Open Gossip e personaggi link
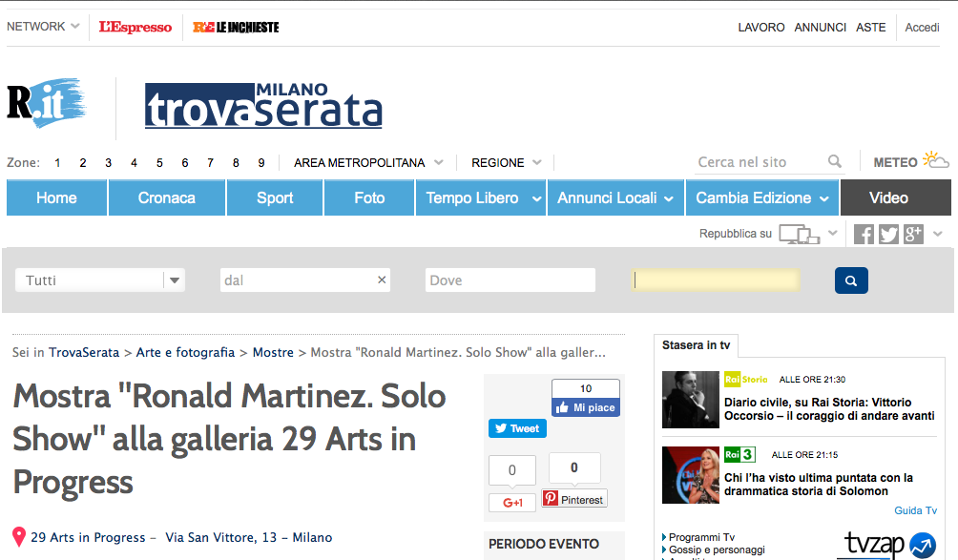The height and width of the screenshot is (560, 958). (x=717, y=550)
